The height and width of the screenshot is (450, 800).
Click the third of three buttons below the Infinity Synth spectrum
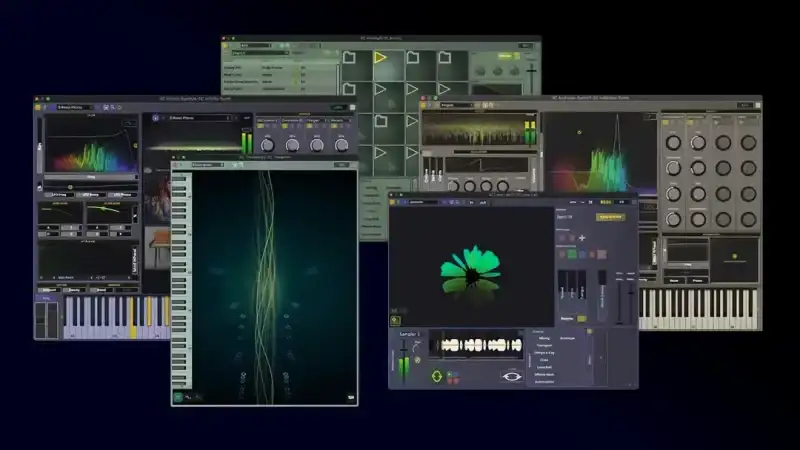pyautogui.click(x=122, y=195)
